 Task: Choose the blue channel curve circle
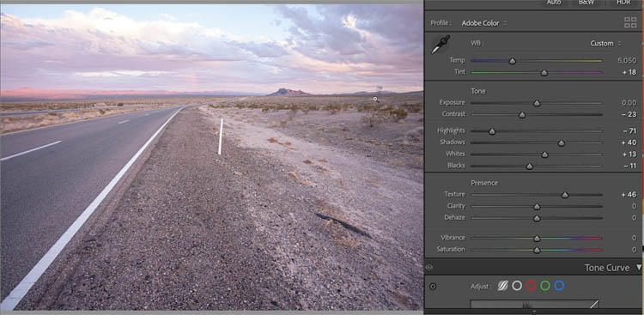coord(559,286)
